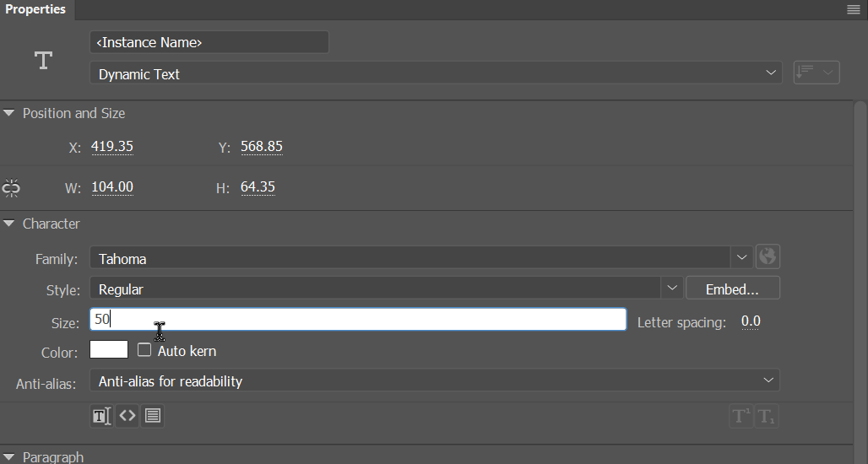
Task: Click the lock width and height link icon
Action: pos(11,188)
